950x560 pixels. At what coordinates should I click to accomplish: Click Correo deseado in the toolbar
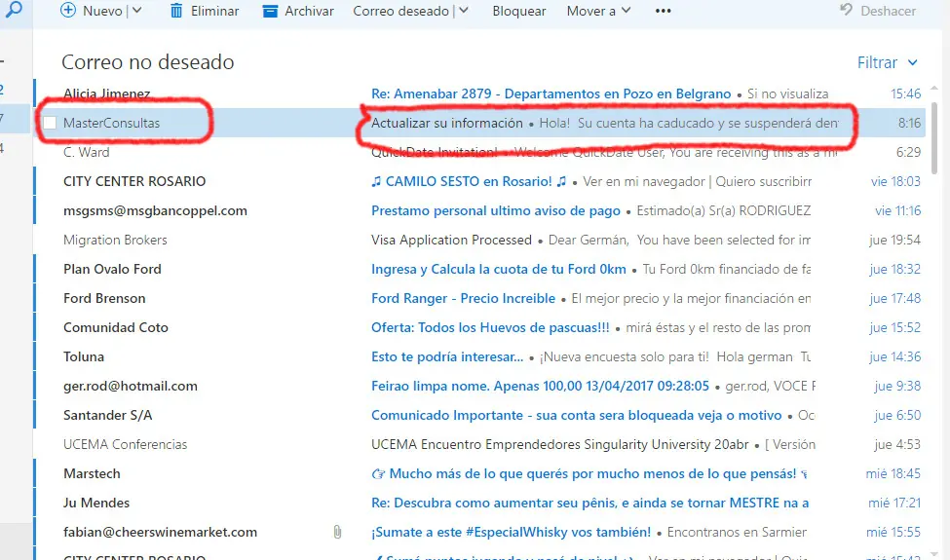[x=401, y=11]
